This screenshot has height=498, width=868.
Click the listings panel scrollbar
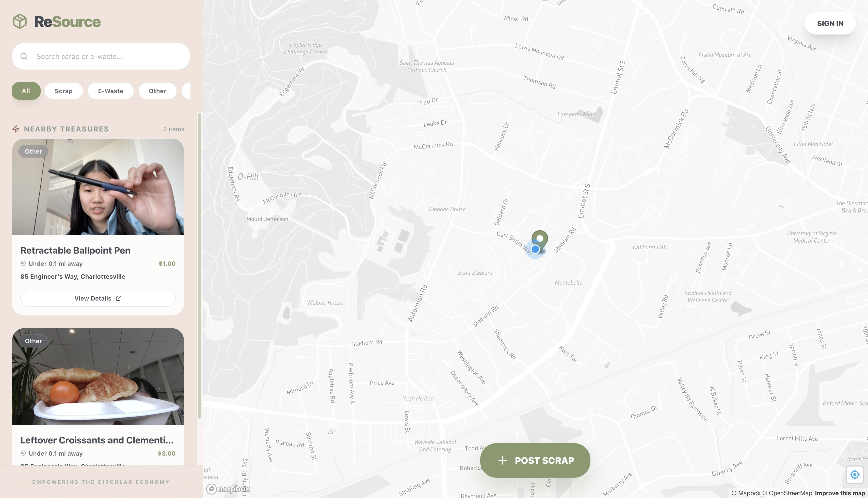[x=199, y=266]
